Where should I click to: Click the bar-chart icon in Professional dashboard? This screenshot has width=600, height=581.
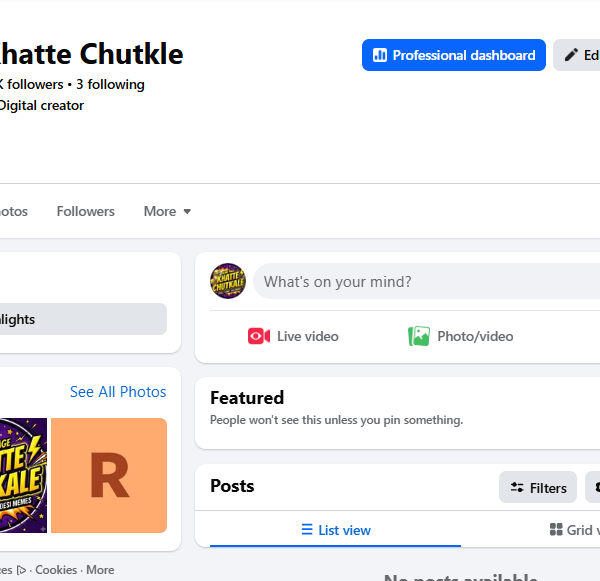[380, 55]
